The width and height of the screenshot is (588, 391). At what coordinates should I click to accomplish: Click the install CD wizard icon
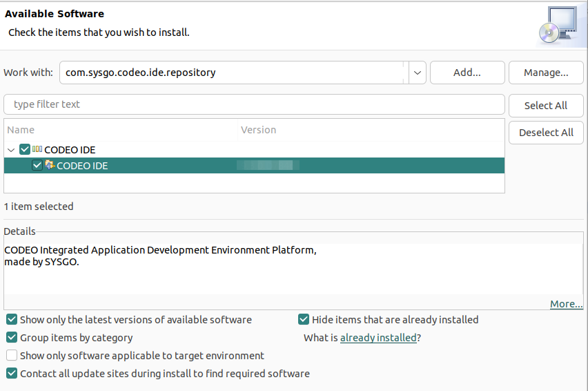coord(556,26)
